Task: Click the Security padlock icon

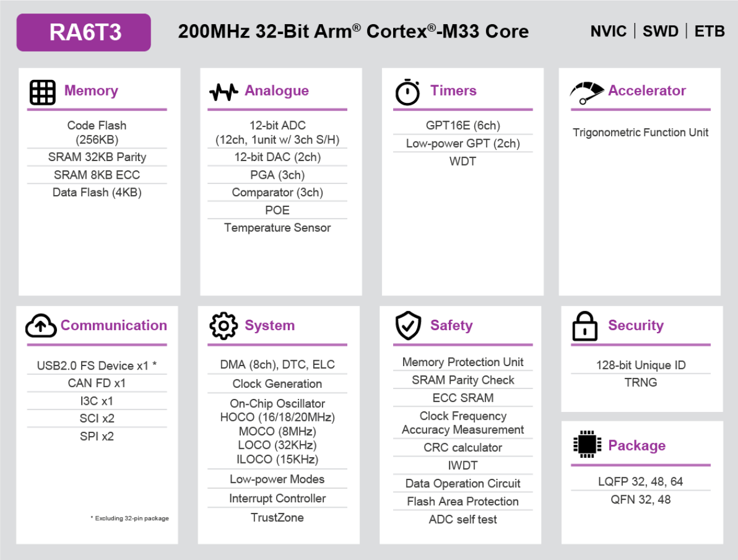Action: coord(585,326)
